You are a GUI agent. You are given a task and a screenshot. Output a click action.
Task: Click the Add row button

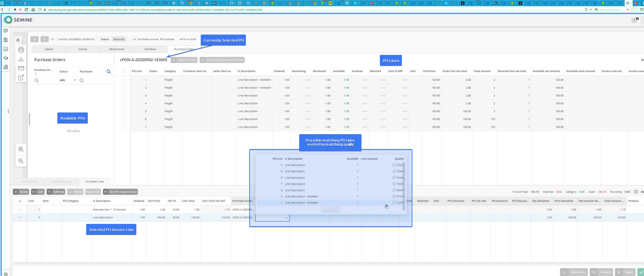[x=56, y=192]
